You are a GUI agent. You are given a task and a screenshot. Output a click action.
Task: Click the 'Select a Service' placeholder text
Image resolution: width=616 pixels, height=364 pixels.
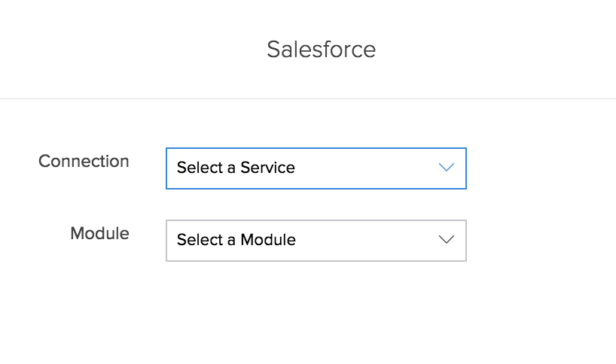click(235, 168)
